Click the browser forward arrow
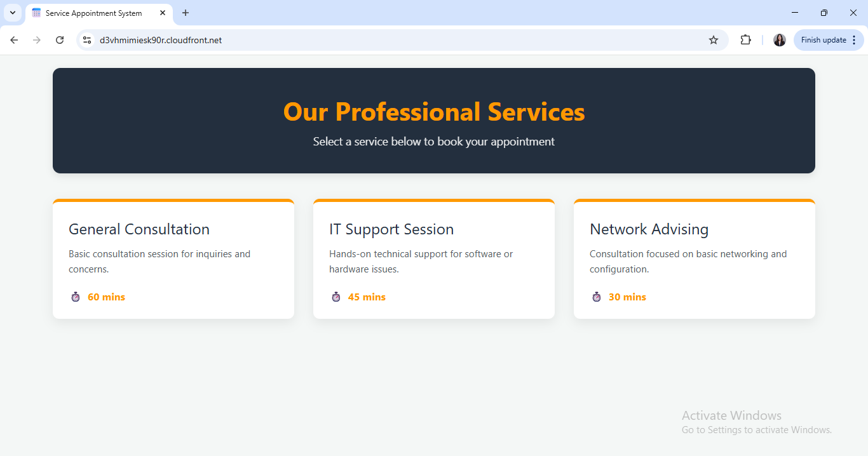 point(37,40)
